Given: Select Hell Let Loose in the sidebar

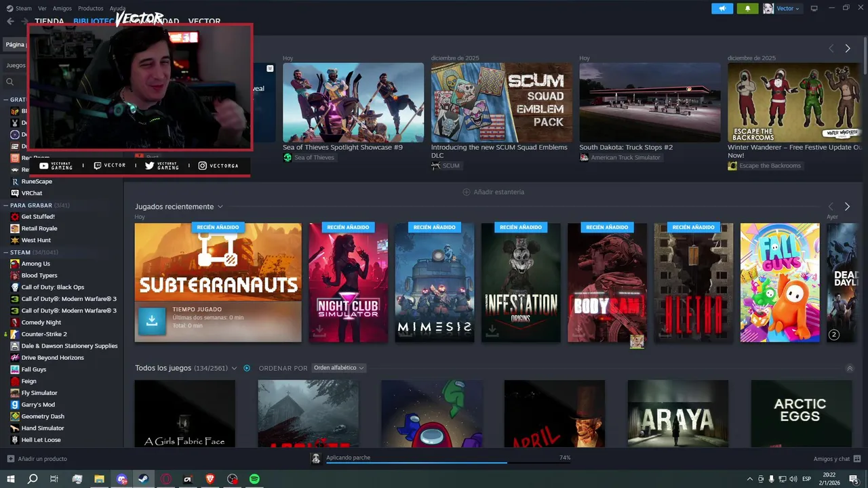Looking at the screenshot, I should [41, 440].
